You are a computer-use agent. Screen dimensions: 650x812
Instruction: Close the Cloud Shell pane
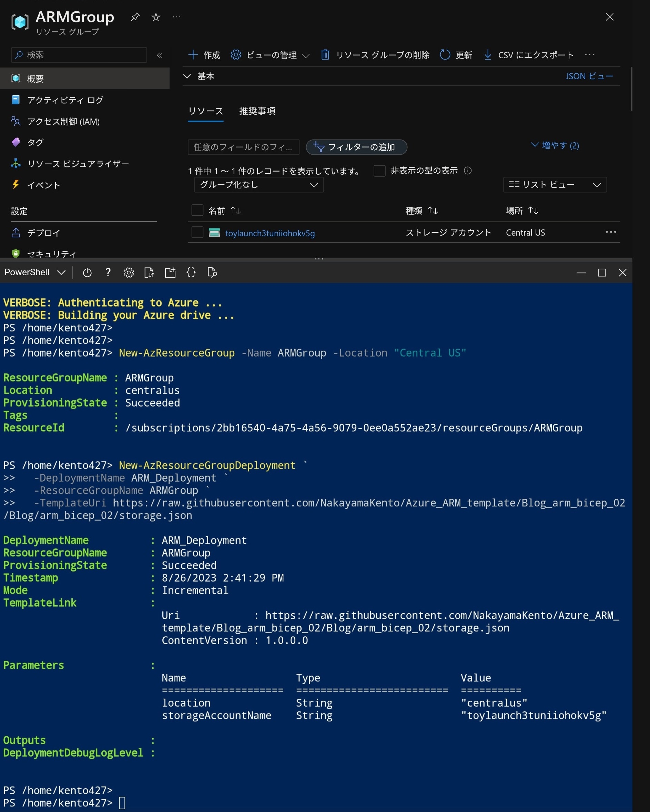tap(622, 272)
